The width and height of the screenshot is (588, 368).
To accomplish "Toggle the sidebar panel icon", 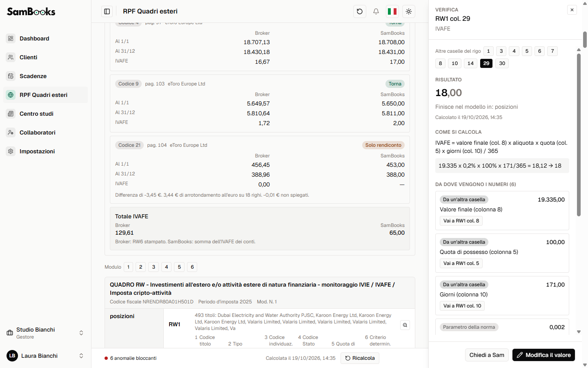I will 107,11.
